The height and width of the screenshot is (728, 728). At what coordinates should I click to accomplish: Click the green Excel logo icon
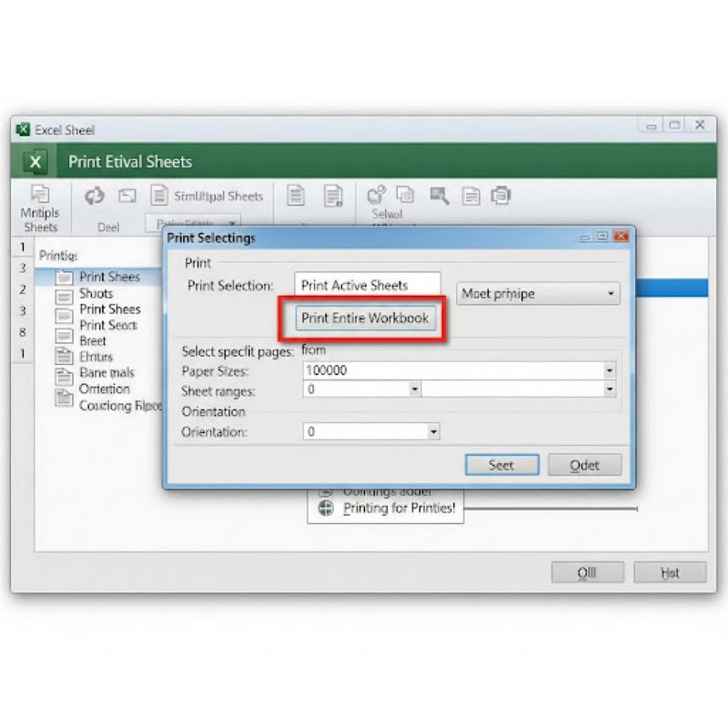[35, 162]
